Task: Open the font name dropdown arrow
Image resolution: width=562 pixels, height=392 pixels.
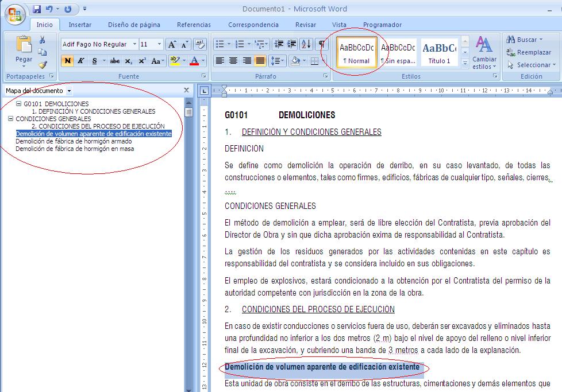Action: [135, 44]
